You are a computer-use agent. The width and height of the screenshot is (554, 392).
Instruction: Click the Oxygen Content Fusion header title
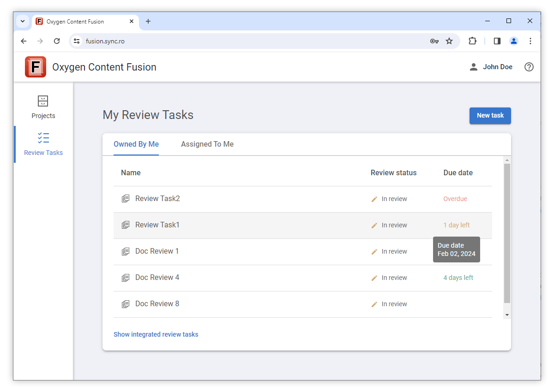pos(104,67)
